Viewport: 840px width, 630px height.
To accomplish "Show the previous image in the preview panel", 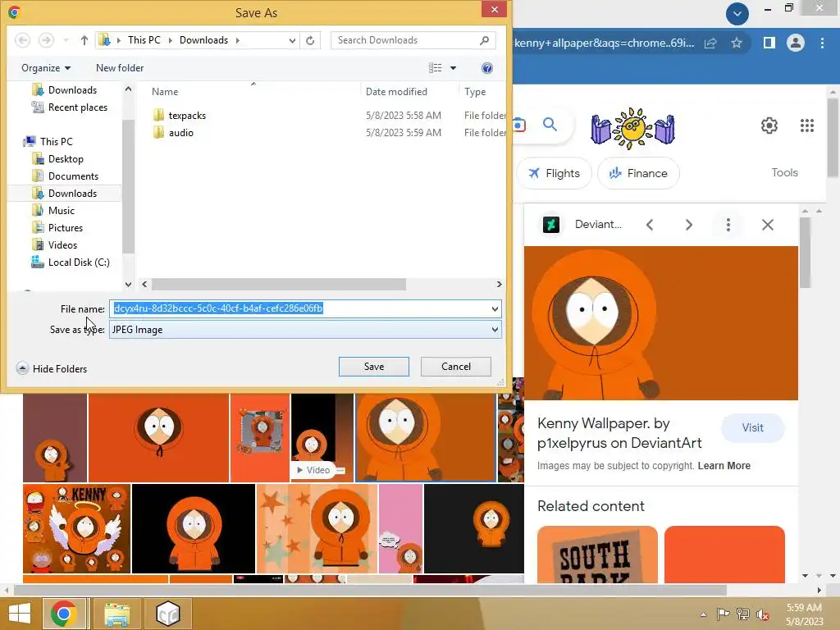I will 650,225.
